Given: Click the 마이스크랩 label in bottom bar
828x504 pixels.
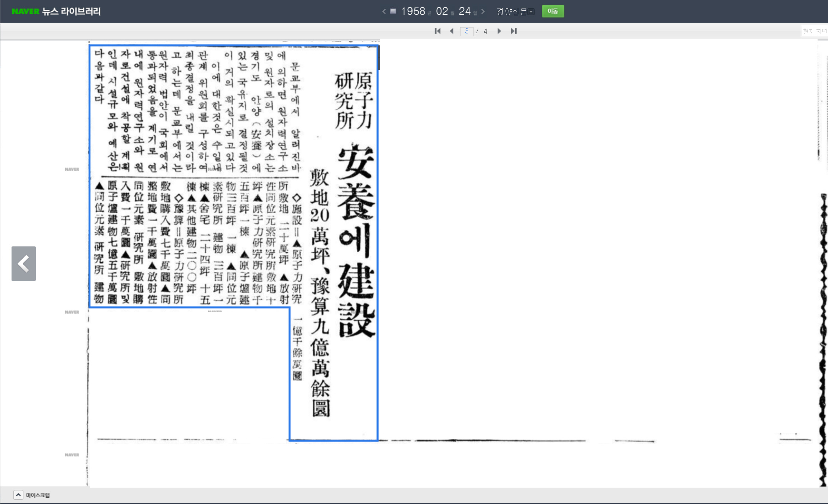Looking at the screenshot, I should 38,495.
